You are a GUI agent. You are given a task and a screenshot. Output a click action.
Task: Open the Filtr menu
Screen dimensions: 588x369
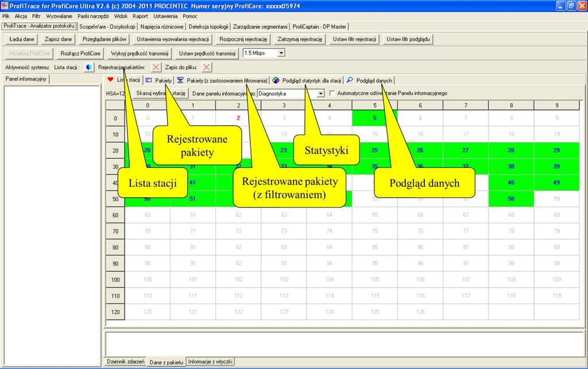point(36,16)
